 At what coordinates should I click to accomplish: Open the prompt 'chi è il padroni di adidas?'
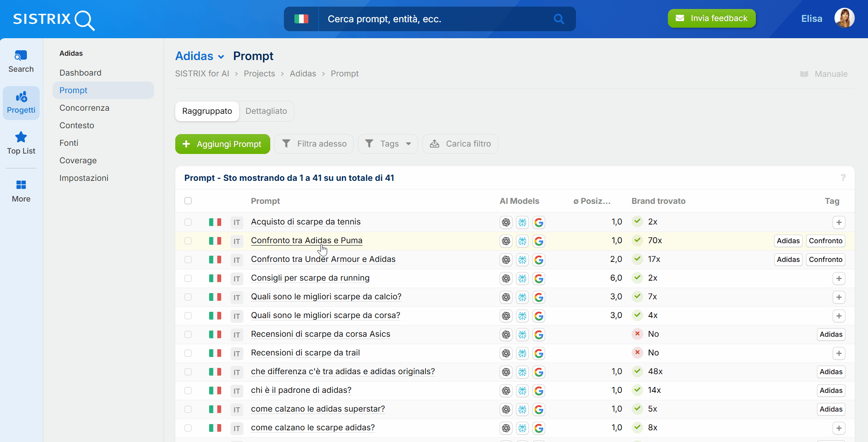pyautogui.click(x=301, y=390)
